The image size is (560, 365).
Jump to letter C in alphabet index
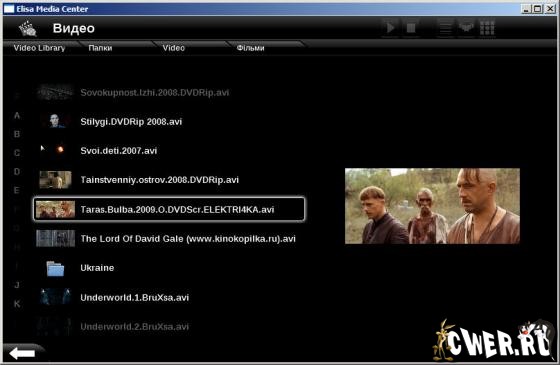[17, 153]
